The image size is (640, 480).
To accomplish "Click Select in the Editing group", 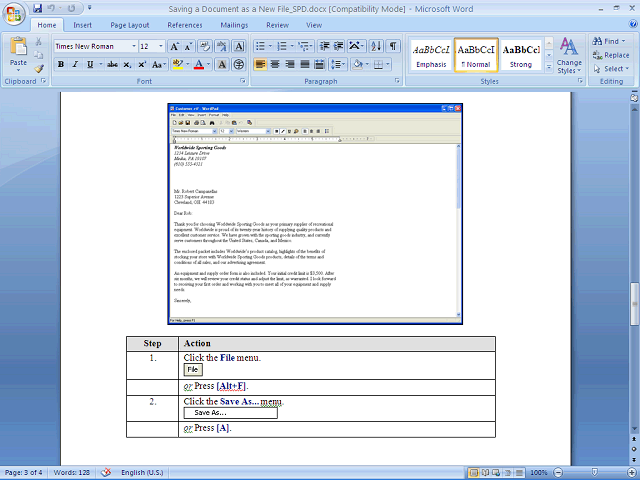I will click(x=611, y=69).
